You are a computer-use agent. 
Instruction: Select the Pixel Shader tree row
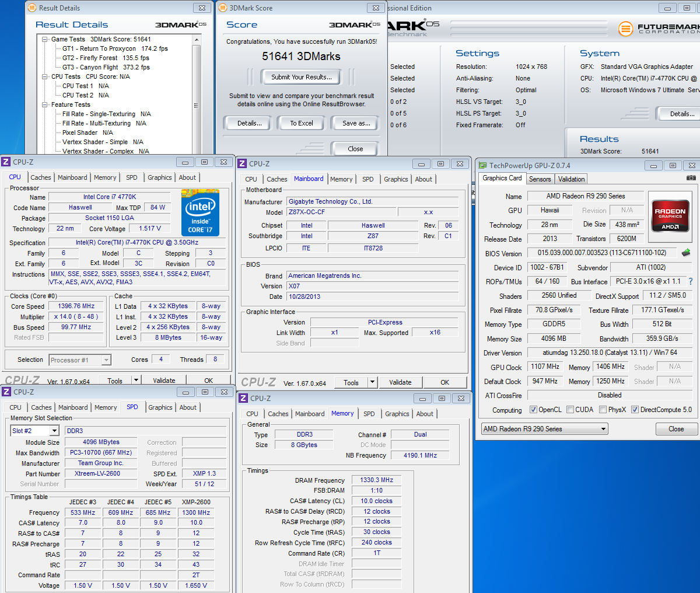click(87, 132)
